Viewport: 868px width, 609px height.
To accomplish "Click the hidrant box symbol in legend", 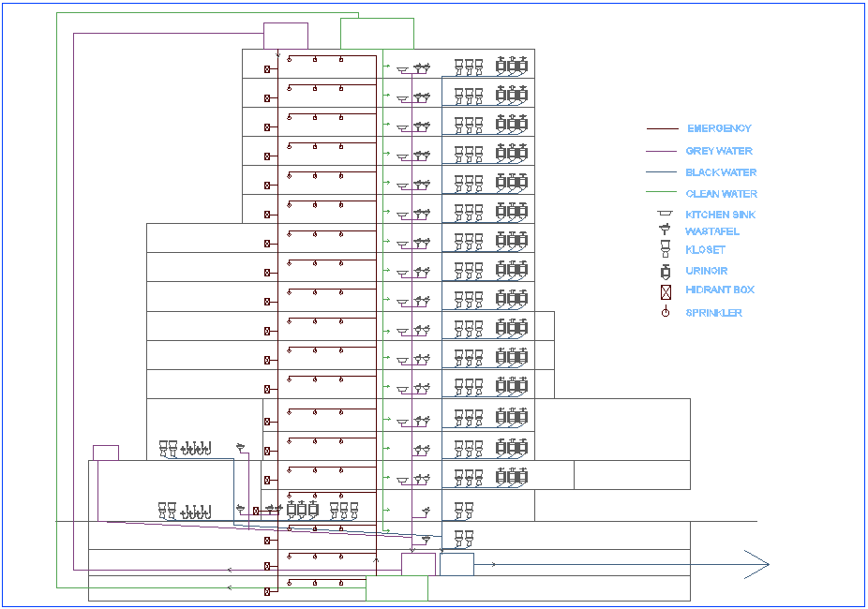I will point(665,291).
